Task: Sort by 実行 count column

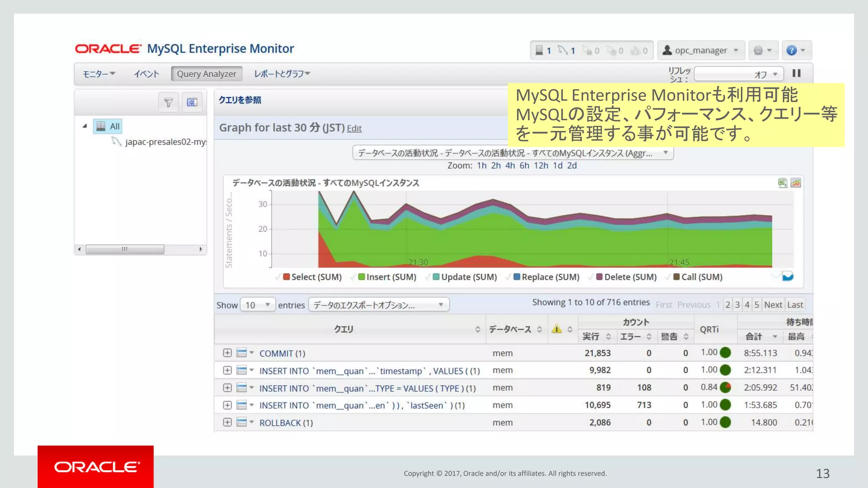Action: click(596, 336)
